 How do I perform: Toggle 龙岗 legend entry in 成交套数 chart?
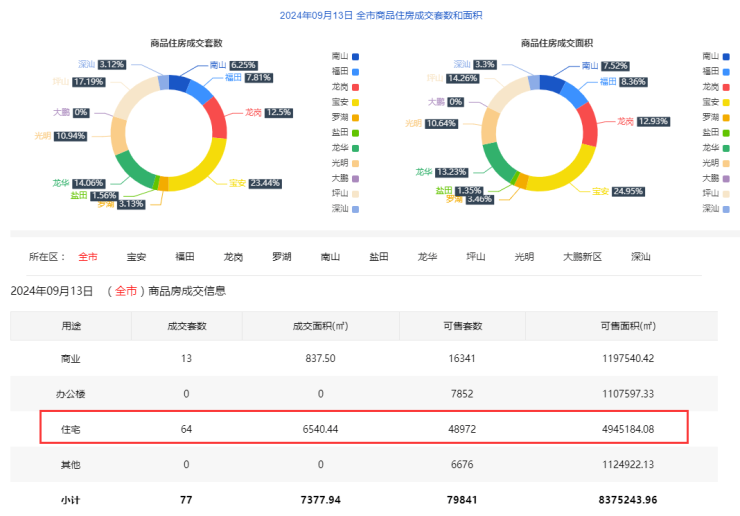coord(344,86)
